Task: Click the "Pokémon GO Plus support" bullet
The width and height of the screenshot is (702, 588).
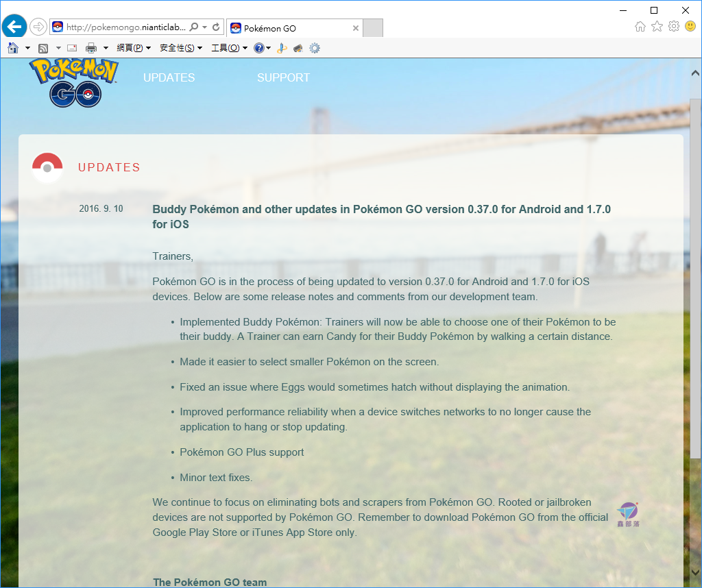Action: coord(242,452)
